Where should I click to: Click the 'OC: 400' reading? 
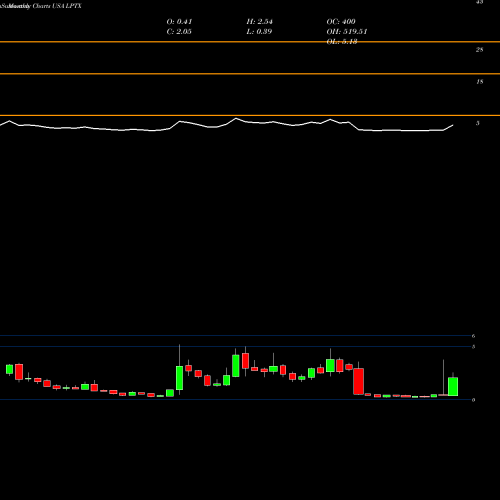341,22
